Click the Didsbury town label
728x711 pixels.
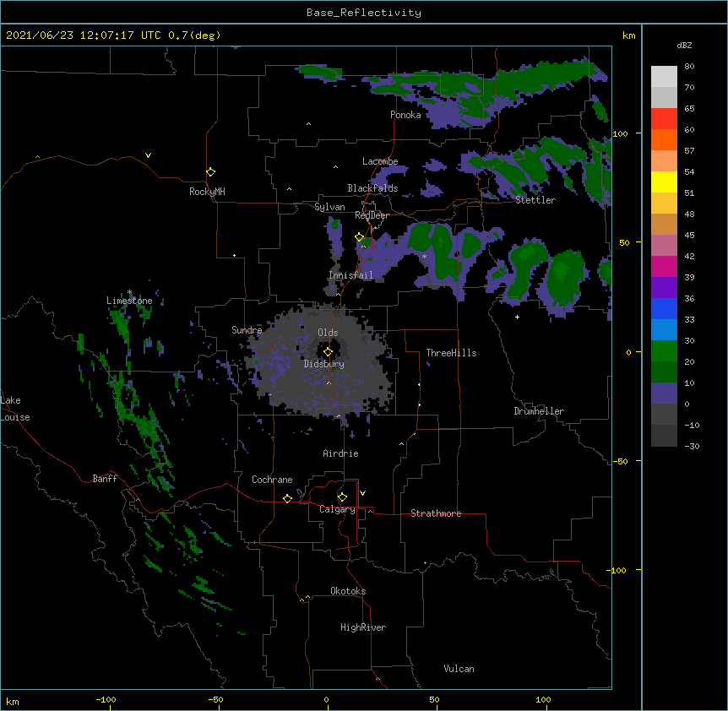[324, 364]
